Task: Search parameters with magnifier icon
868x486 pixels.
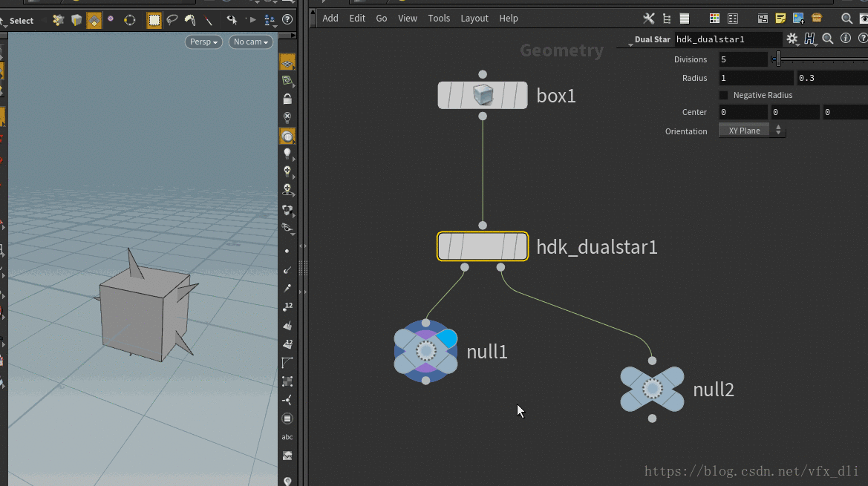Action: 828,38
